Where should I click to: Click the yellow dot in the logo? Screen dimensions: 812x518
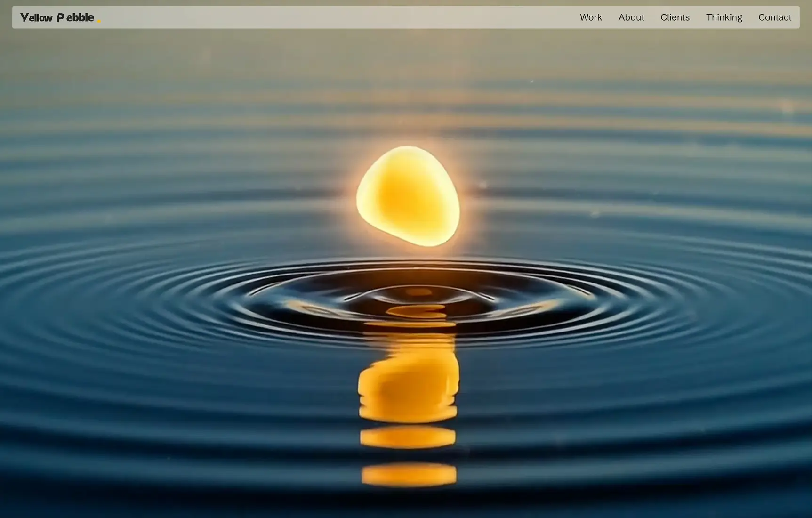coord(99,21)
